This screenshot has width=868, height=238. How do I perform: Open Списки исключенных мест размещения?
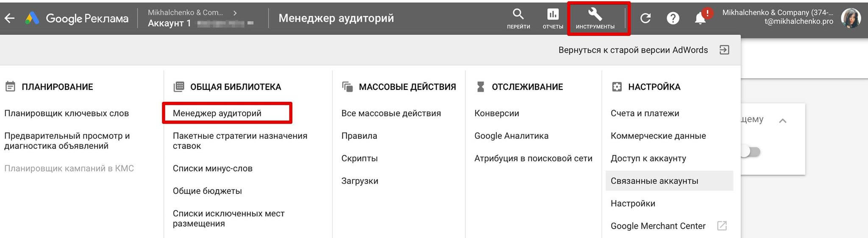click(228, 218)
